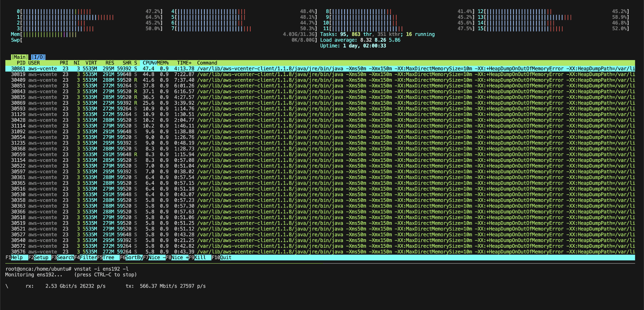Select process row with PID 31114
The width and height of the screenshot is (644, 310).
coord(320,126)
